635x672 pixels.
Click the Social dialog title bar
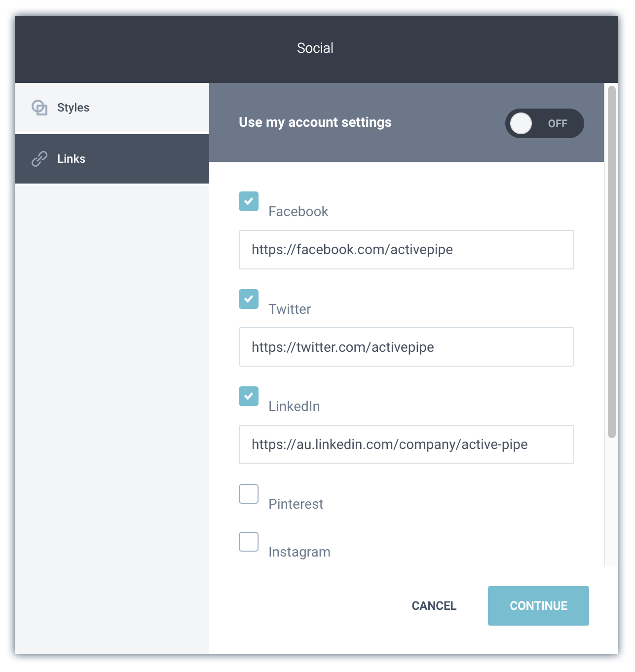click(315, 48)
